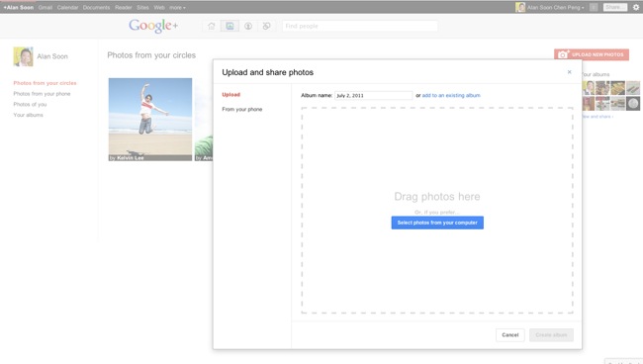This screenshot has width=643, height=364.
Task: Select Your albums in the sidebar
Action: coord(29,115)
